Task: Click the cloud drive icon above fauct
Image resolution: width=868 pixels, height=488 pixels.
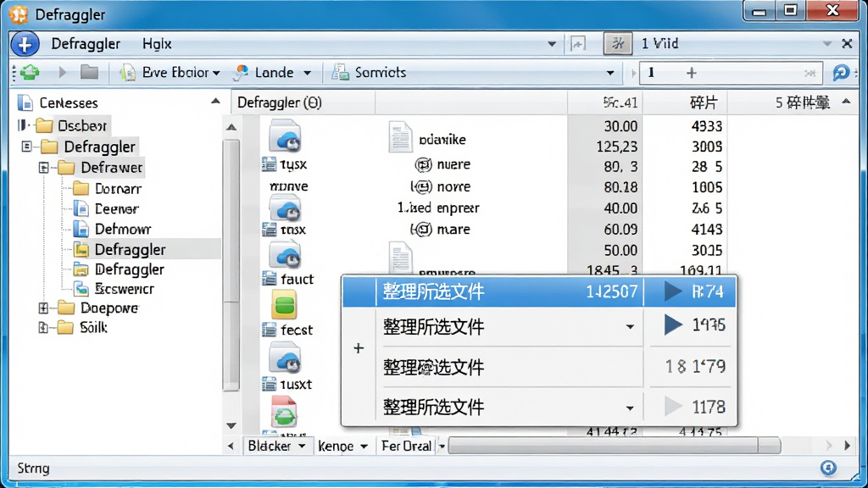Action: 285,255
